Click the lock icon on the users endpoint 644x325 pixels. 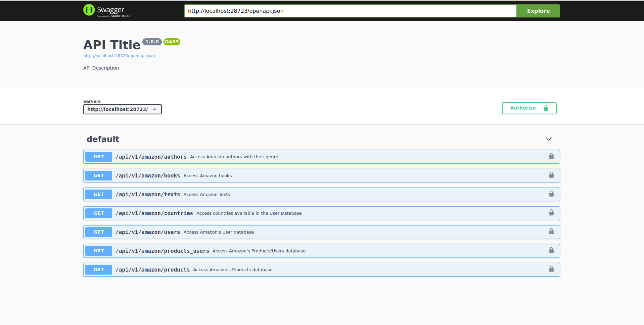pyautogui.click(x=551, y=232)
